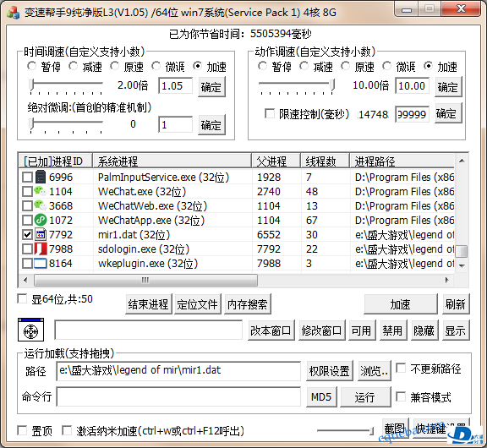The height and width of the screenshot is (448, 487).
Task: Click the MD5 button
Action: [x=321, y=396]
